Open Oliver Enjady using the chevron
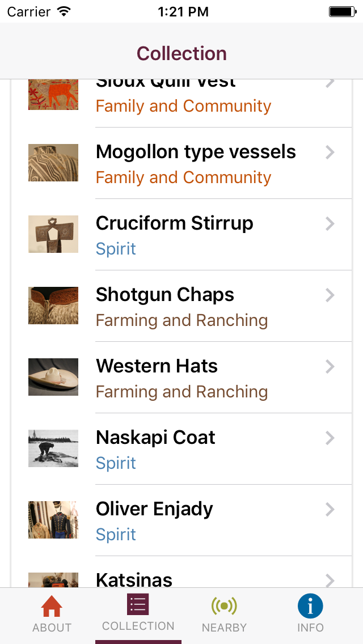 [x=330, y=509]
